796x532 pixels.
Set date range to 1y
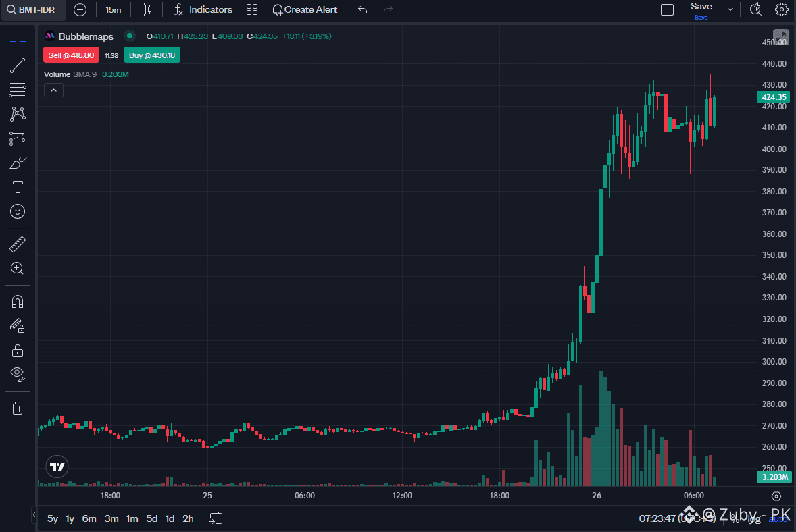[x=70, y=518]
